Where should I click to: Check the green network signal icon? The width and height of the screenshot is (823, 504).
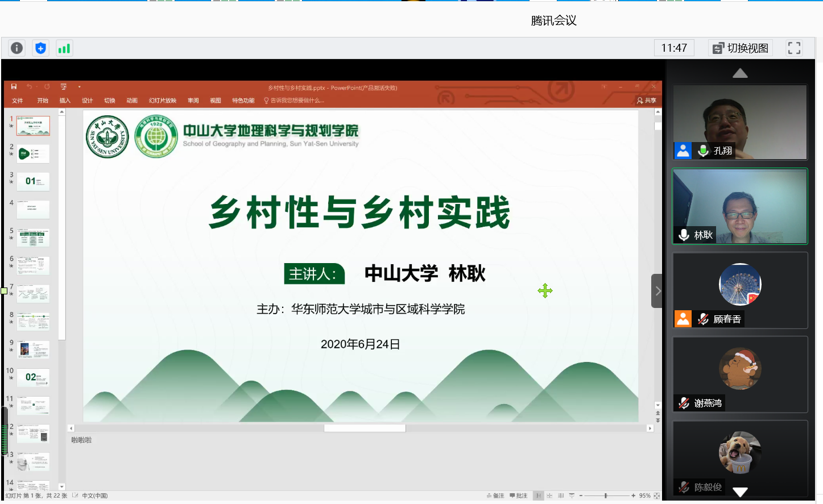[x=64, y=48]
